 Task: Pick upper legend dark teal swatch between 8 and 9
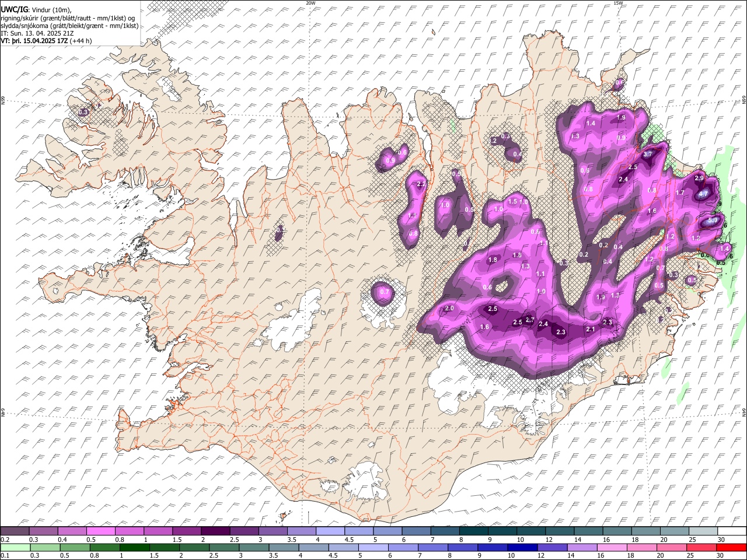coord(474,531)
